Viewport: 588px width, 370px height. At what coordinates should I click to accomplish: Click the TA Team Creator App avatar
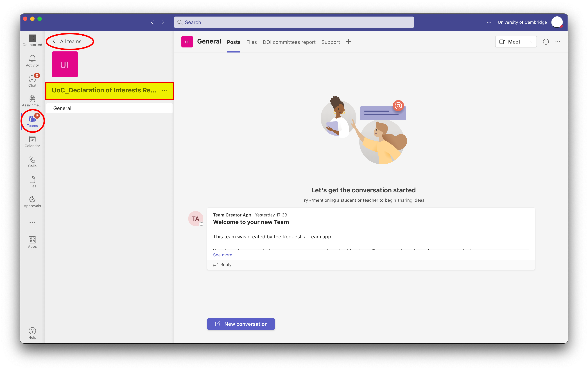point(196,219)
